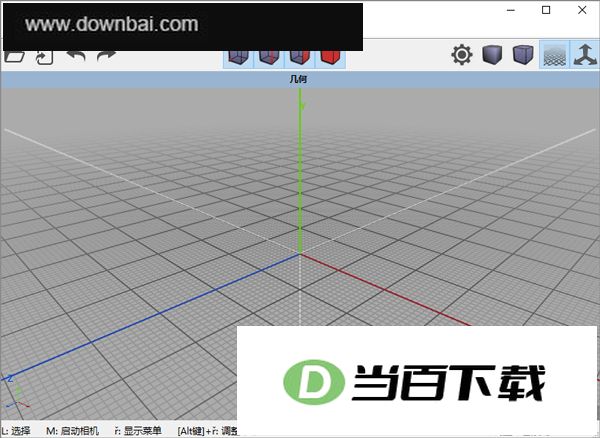Toggle smooth shading dark cube icon
The image size is (600, 438).
(x=492, y=55)
